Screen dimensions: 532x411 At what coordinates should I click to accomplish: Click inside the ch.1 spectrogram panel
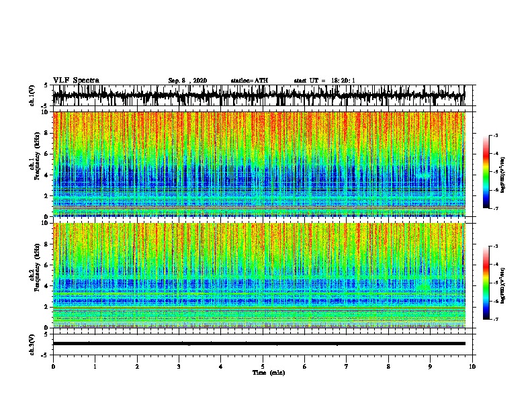[x=259, y=164]
